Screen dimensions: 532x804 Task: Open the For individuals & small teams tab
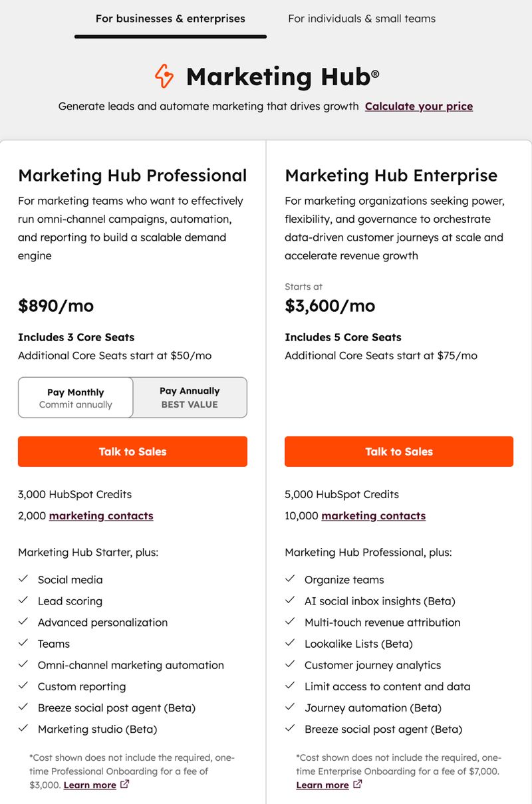tap(362, 19)
